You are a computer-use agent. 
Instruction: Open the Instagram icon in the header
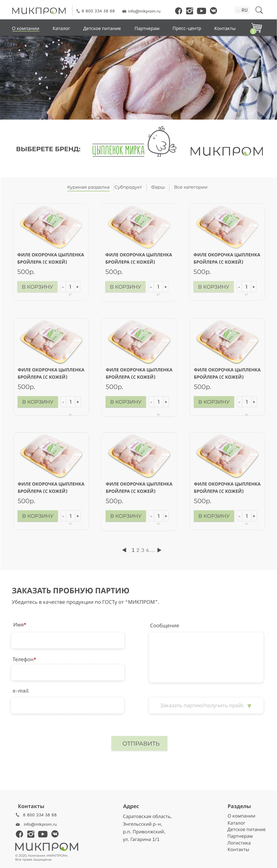(x=189, y=11)
